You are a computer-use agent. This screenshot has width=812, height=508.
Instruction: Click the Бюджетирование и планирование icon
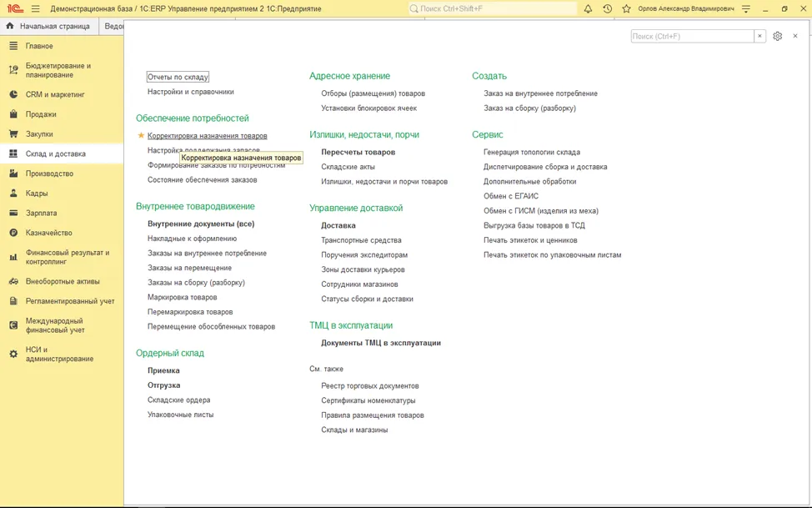pyautogui.click(x=13, y=70)
